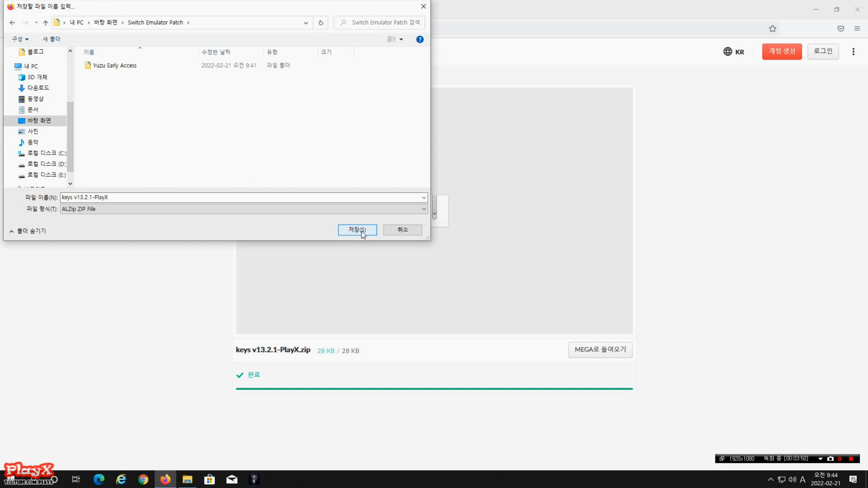868x488 pixels.
Task: Click the refresh icon in address bar
Action: coord(320,23)
